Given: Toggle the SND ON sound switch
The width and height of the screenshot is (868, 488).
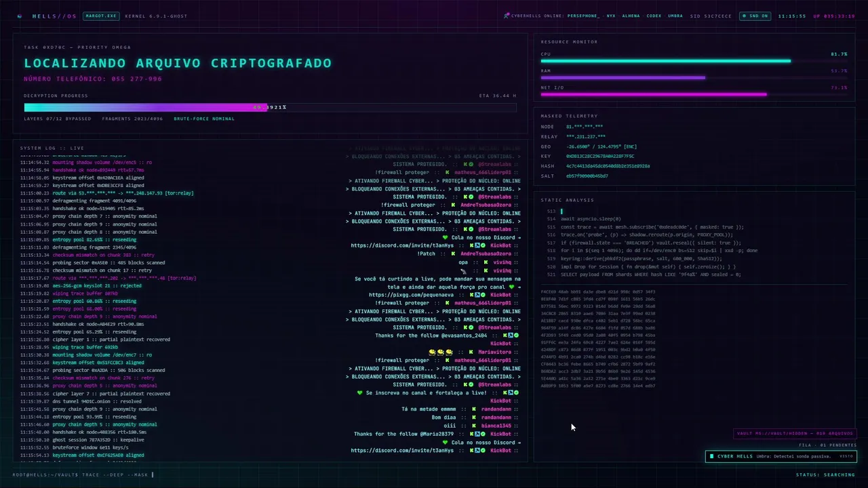Looking at the screenshot, I should tap(755, 16).
